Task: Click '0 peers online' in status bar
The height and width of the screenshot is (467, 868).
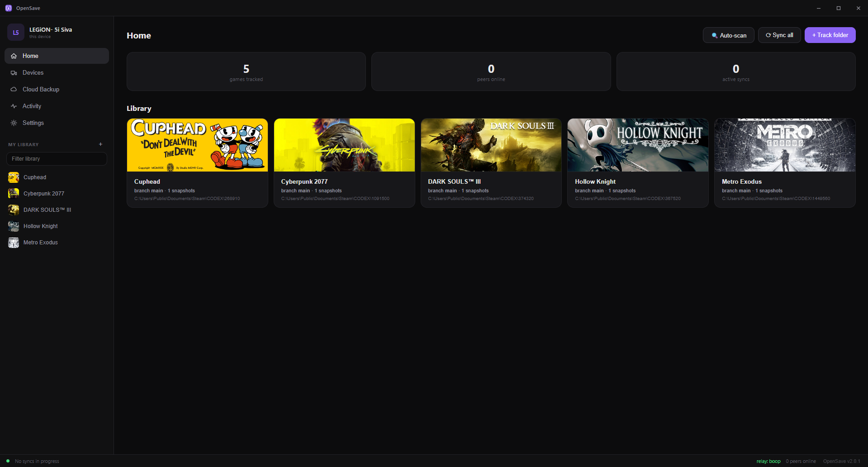Action: (801, 461)
